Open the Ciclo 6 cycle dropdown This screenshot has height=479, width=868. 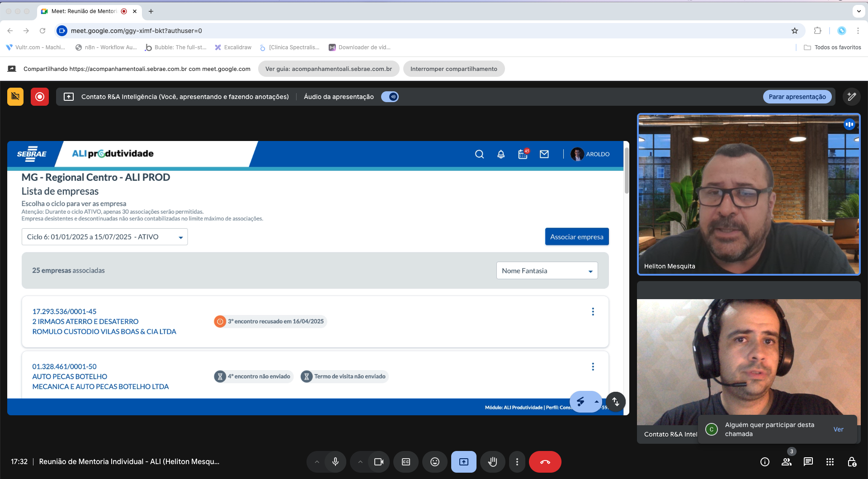104,237
